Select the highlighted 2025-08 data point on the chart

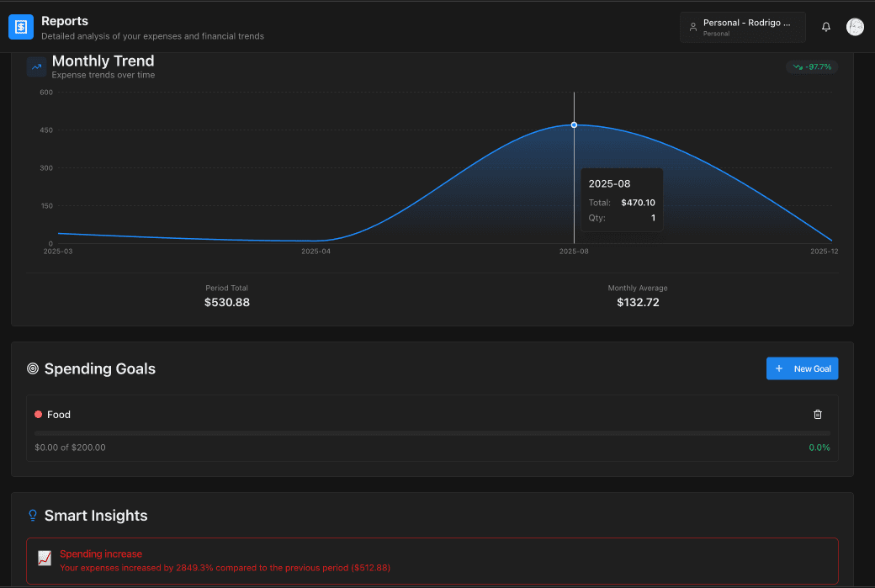point(574,124)
